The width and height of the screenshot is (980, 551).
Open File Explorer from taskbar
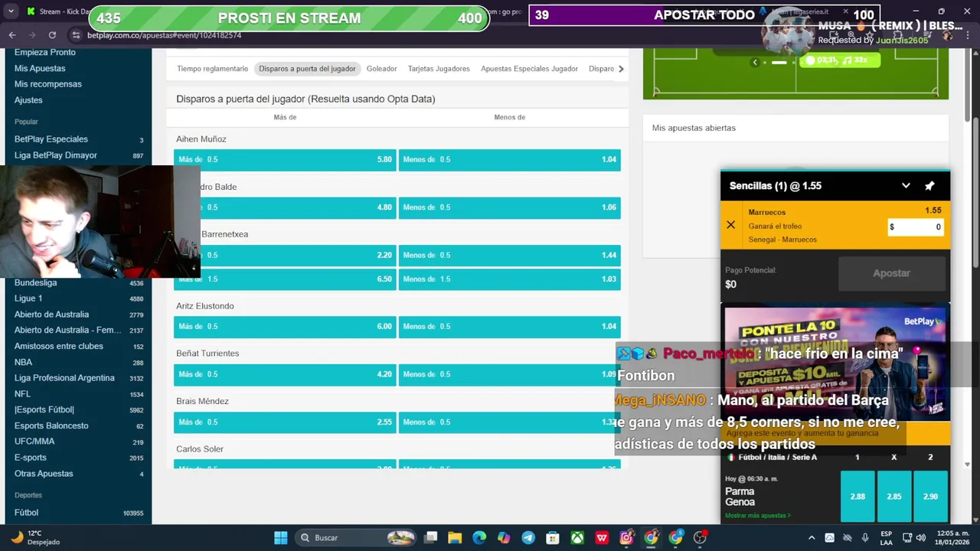click(455, 538)
